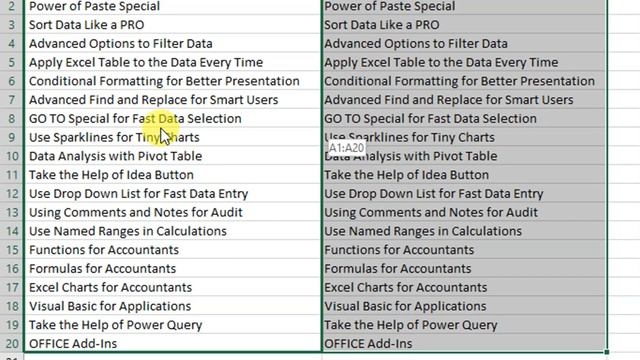This screenshot has width=640, height=360.
Task: Select row 9 header number
Action: [x=11, y=138]
